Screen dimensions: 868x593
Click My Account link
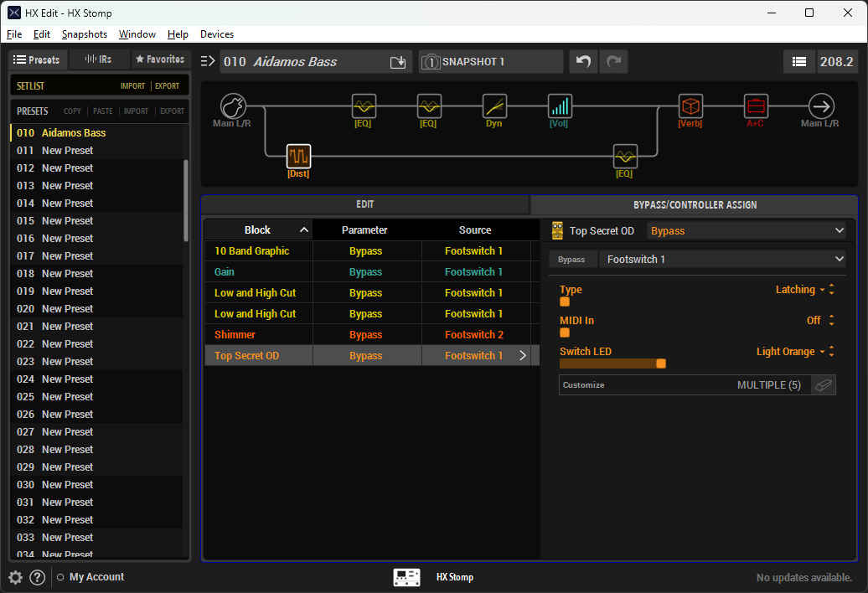click(x=97, y=577)
